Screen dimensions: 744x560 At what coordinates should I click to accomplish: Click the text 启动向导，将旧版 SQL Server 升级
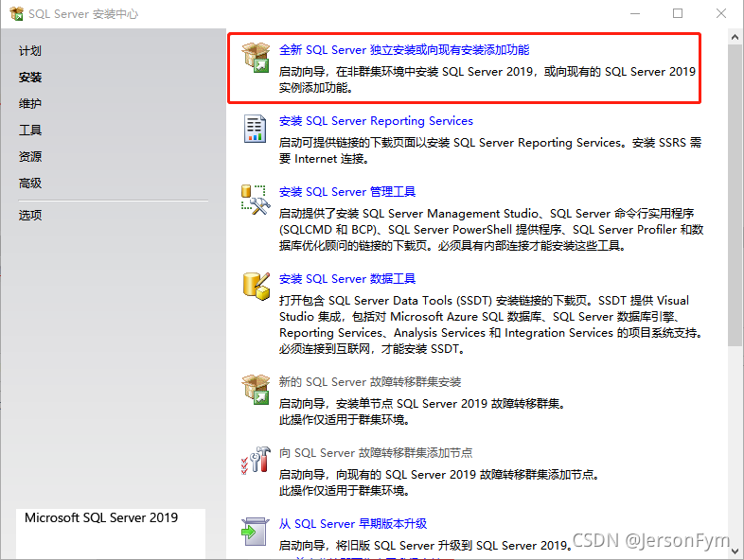pos(425,545)
